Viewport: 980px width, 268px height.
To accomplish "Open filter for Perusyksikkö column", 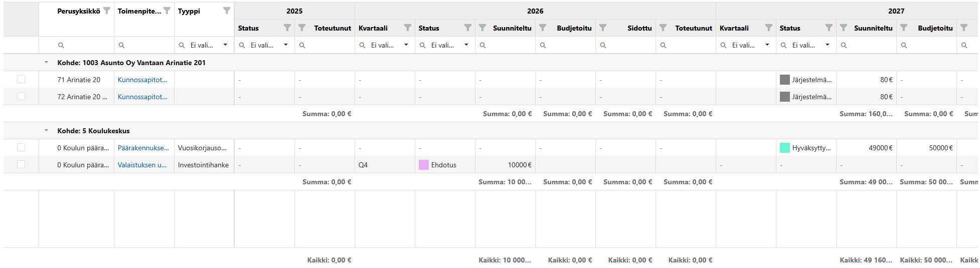I will tap(107, 11).
